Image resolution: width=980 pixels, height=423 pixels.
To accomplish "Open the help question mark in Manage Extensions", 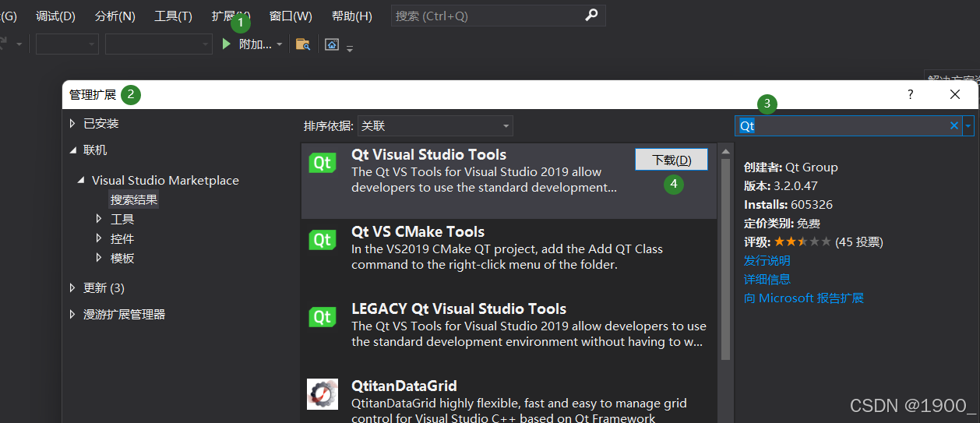I will tap(910, 94).
